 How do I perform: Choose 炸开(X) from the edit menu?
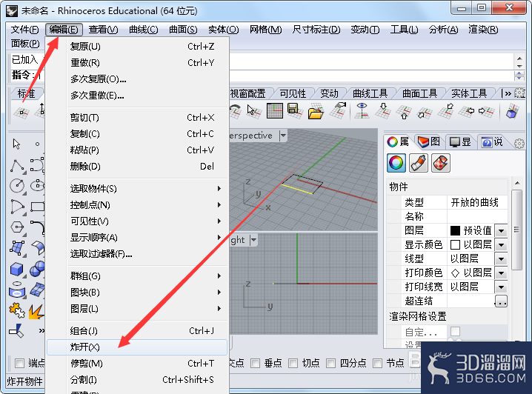click(137, 347)
